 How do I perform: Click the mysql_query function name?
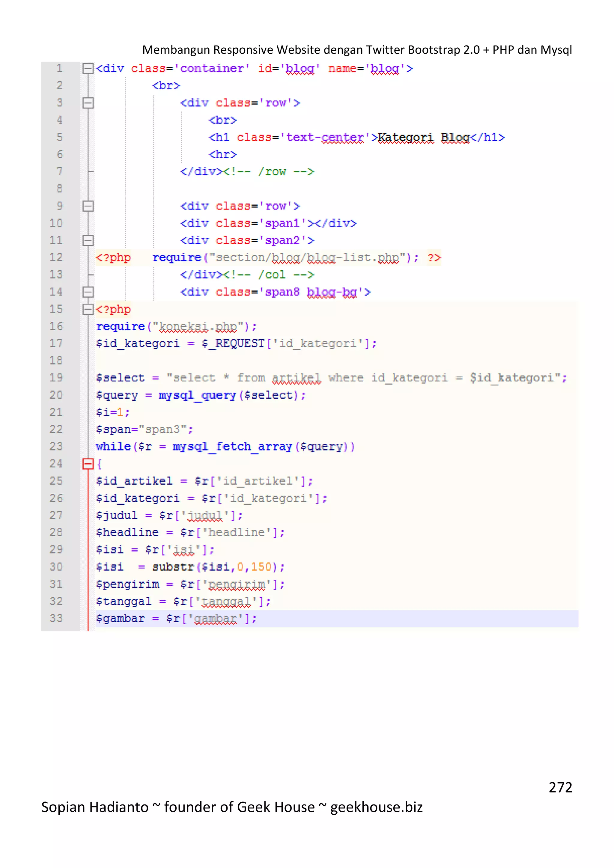tap(197, 395)
